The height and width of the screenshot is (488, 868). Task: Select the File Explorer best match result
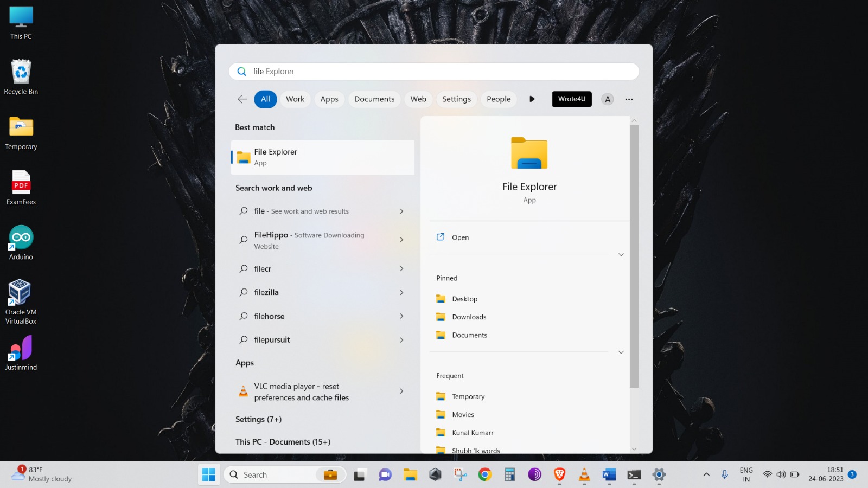[x=323, y=157]
